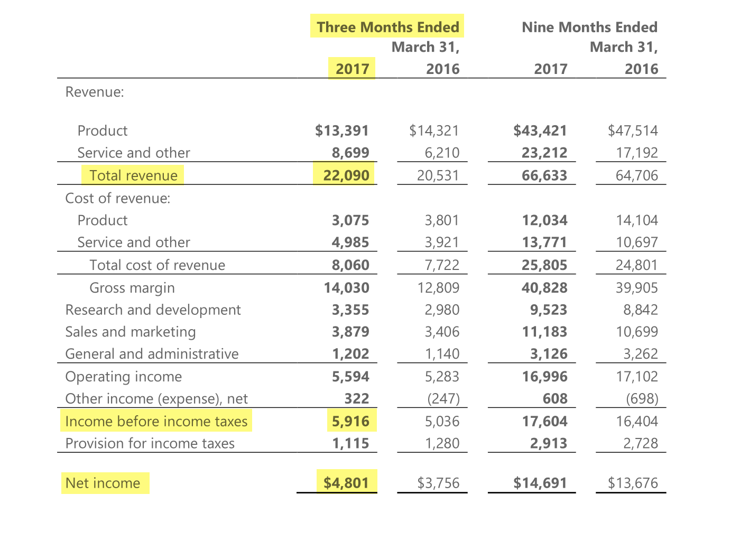Select general and administrative value 1,202
Screen dimensions: 740x560
(350, 353)
